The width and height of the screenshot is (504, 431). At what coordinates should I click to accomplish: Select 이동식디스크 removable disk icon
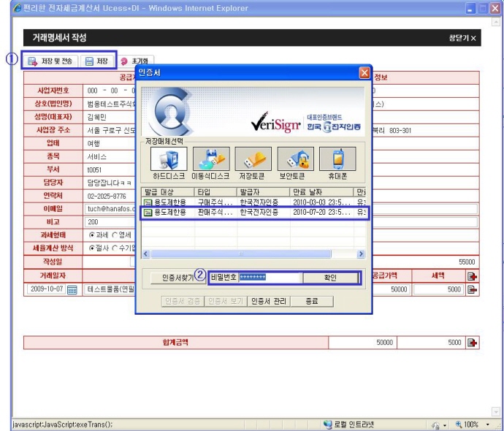click(210, 160)
